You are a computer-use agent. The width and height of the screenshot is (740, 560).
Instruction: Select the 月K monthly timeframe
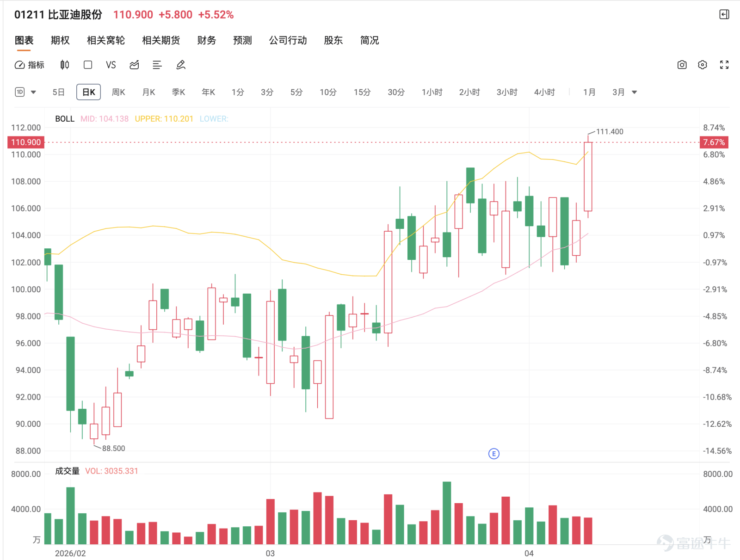tap(148, 92)
